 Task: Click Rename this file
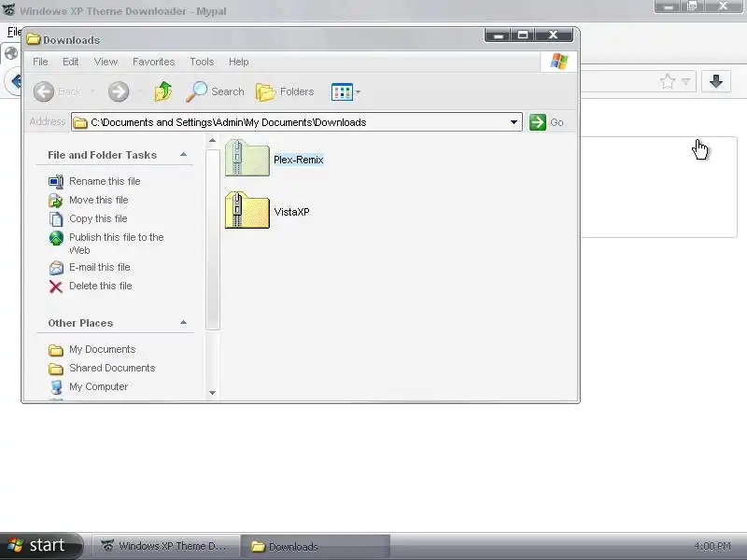tap(105, 181)
